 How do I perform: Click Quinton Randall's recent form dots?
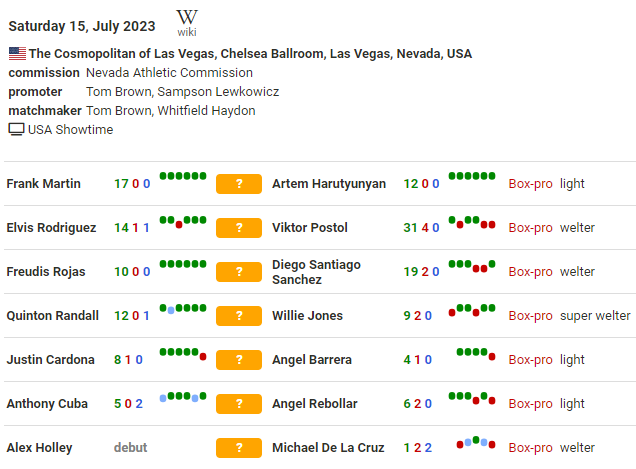(x=183, y=309)
